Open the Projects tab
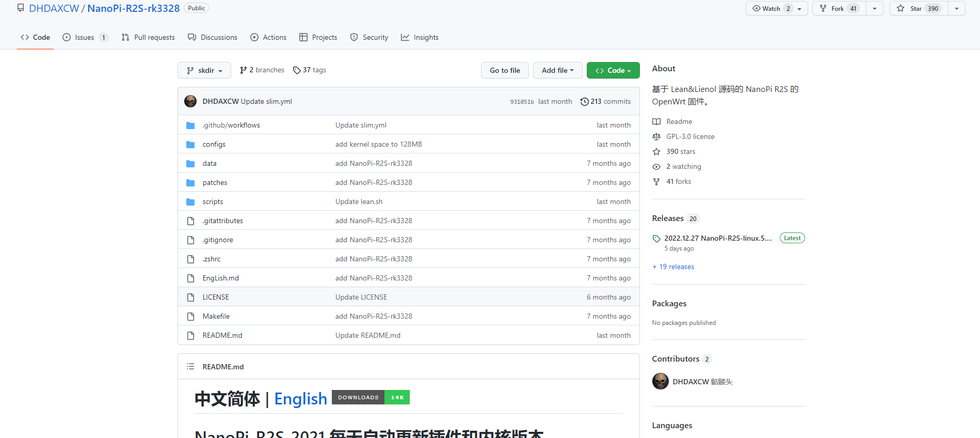 pyautogui.click(x=318, y=37)
